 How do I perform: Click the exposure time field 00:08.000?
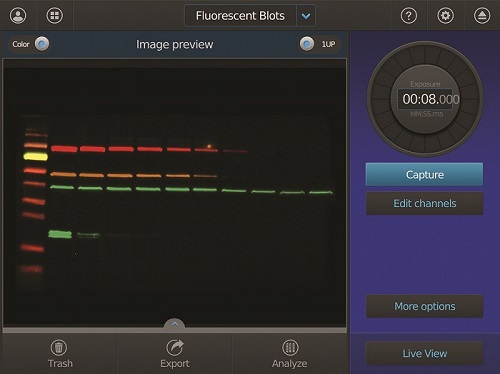[425, 99]
